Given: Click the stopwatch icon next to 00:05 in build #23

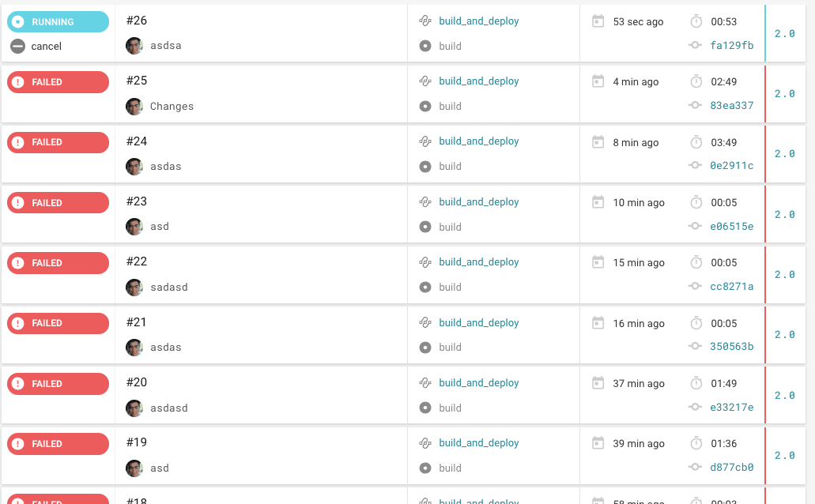Looking at the screenshot, I should click(x=696, y=202).
